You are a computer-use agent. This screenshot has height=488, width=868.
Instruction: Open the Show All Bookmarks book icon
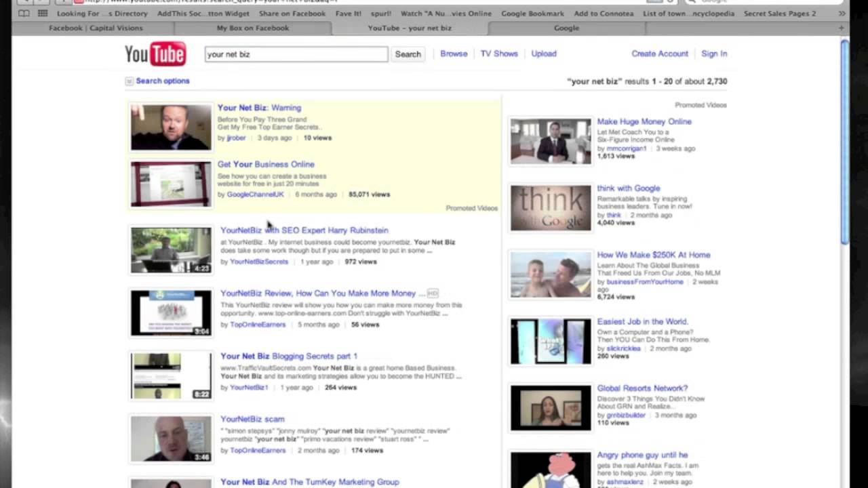coord(24,14)
